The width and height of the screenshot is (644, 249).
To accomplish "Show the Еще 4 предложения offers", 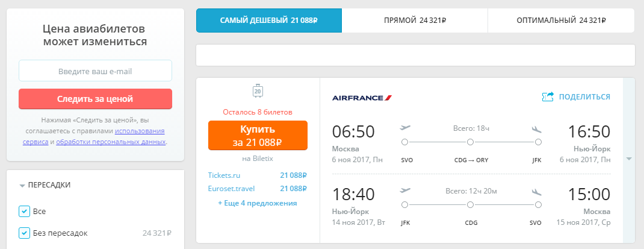I will coord(258,203).
